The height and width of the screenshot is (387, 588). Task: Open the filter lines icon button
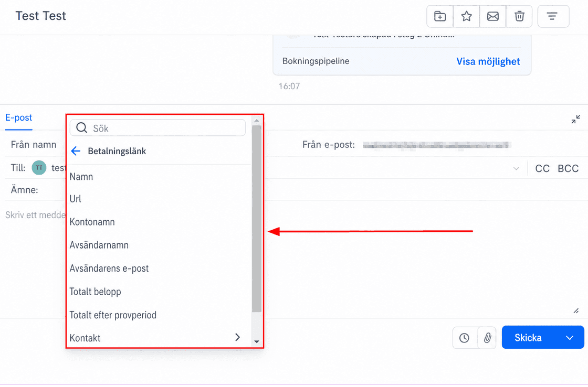(x=553, y=16)
